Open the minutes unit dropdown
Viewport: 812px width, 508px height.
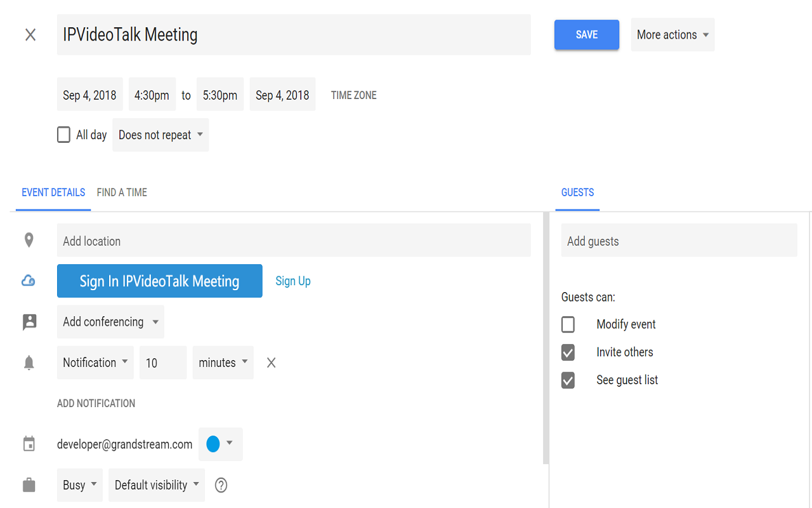223,362
